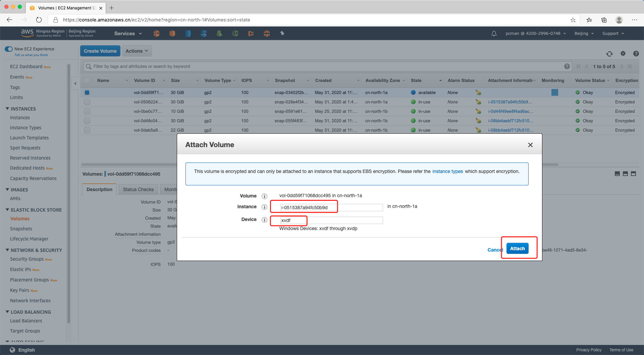Click the info icon beside Device
Viewport: 644px width, 355px height.
click(x=264, y=220)
